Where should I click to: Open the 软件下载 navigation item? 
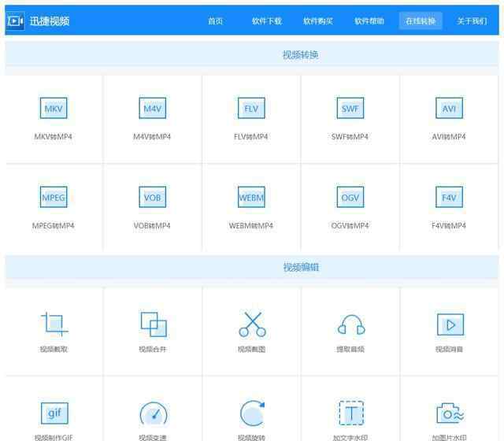[x=266, y=21]
